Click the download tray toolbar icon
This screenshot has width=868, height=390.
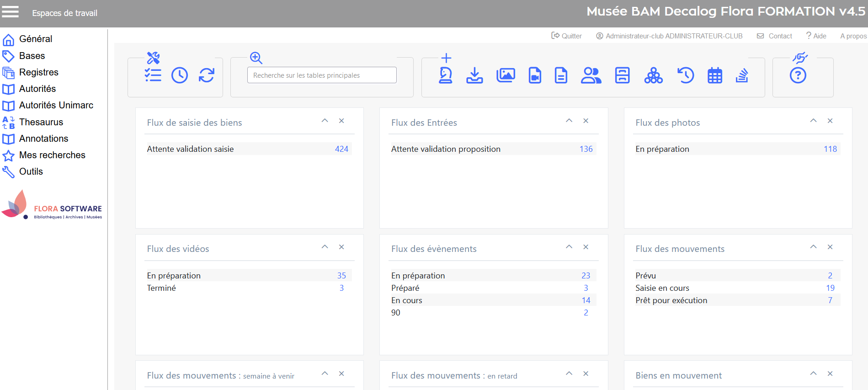point(474,75)
